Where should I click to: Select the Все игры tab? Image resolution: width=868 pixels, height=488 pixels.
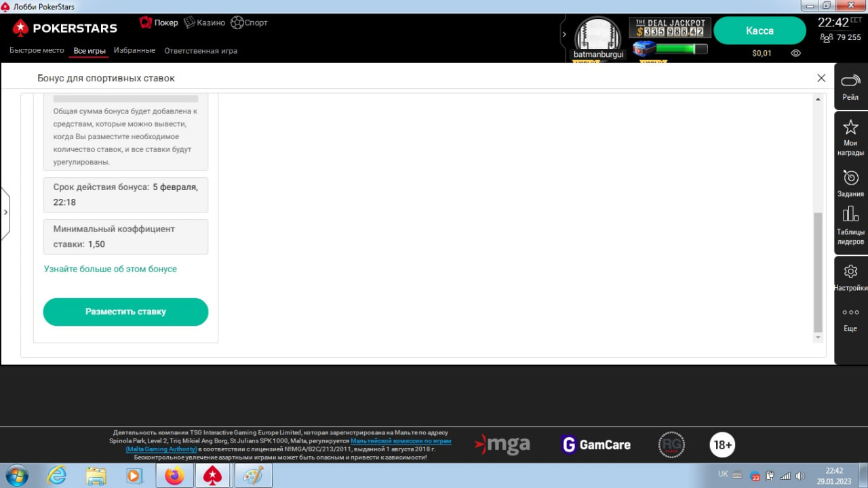[90, 51]
